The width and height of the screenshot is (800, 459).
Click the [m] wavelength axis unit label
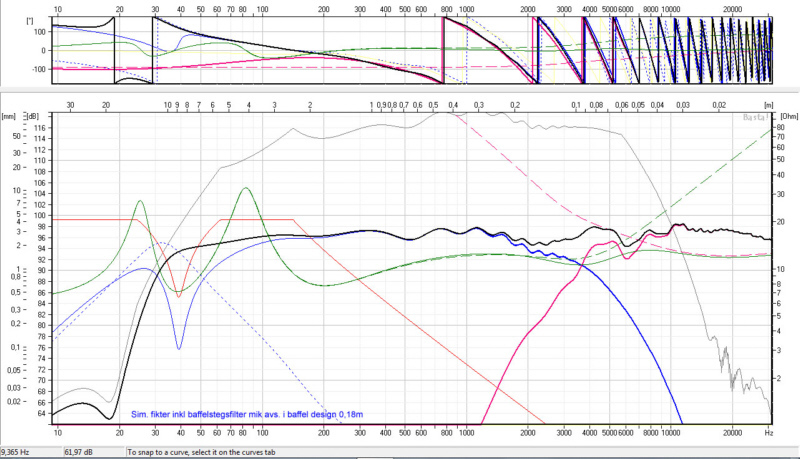click(766, 104)
